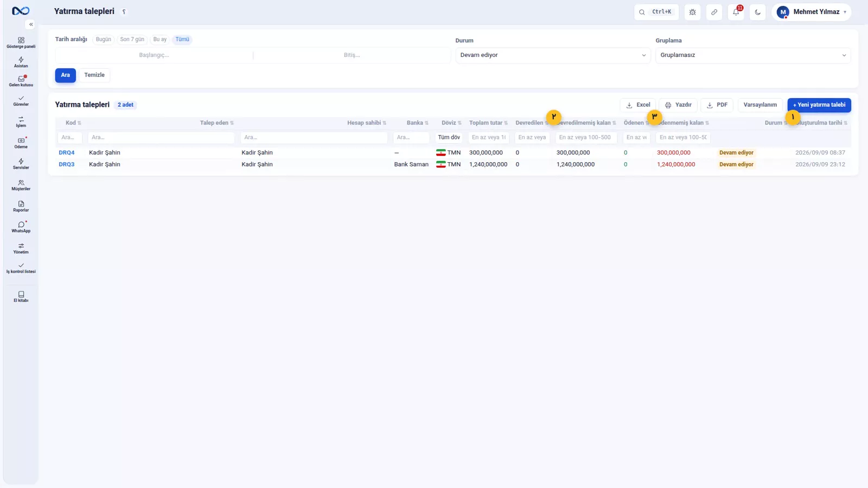868x488 pixels.
Task: Open WhatsApp sidebar icon
Action: click(x=21, y=227)
